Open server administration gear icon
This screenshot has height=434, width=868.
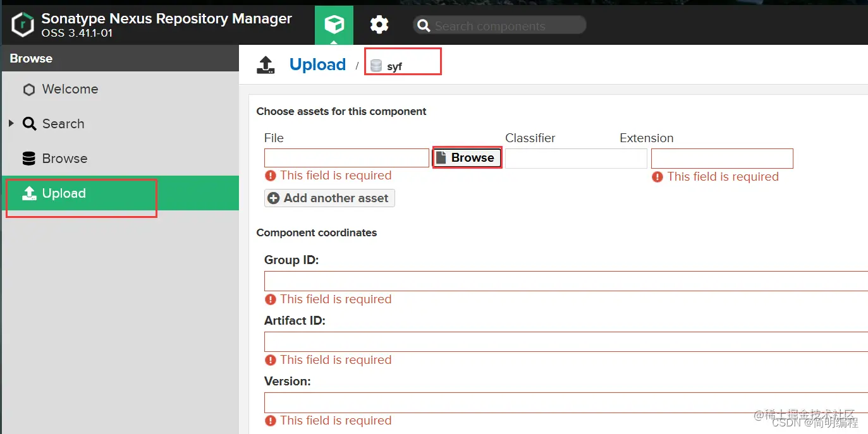coord(379,25)
